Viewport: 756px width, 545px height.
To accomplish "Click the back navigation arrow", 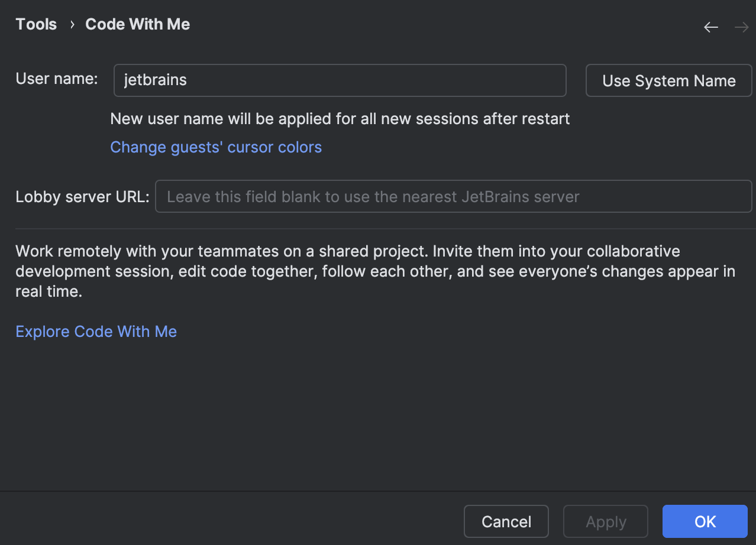I will tap(710, 27).
